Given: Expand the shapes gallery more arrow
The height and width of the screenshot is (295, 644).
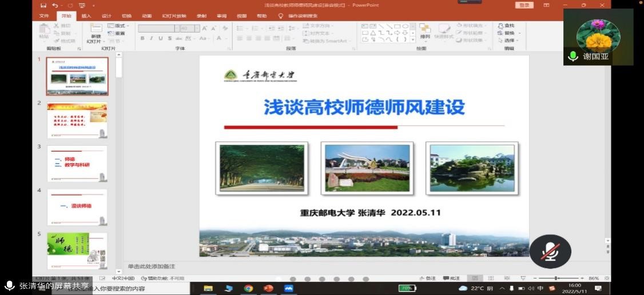Looking at the screenshot, I should [412, 40].
